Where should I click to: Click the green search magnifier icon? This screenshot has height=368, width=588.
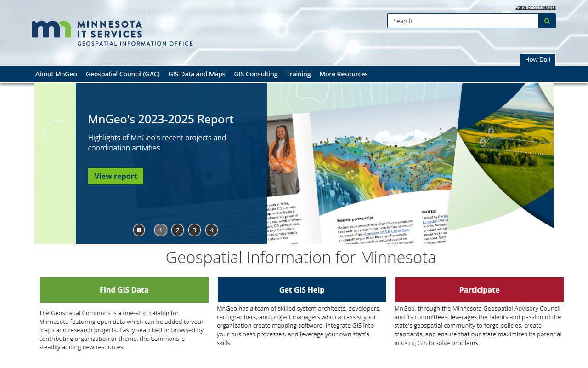[x=547, y=21]
